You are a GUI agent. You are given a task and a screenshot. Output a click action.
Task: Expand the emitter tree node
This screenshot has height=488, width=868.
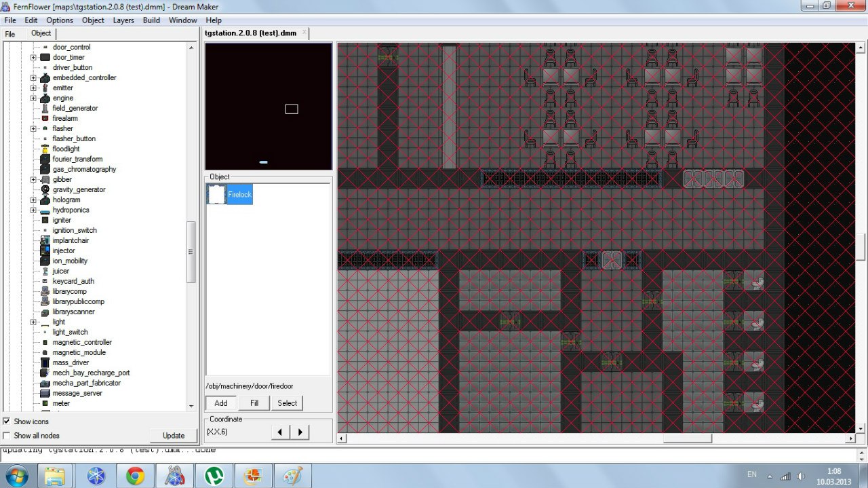coord(33,88)
